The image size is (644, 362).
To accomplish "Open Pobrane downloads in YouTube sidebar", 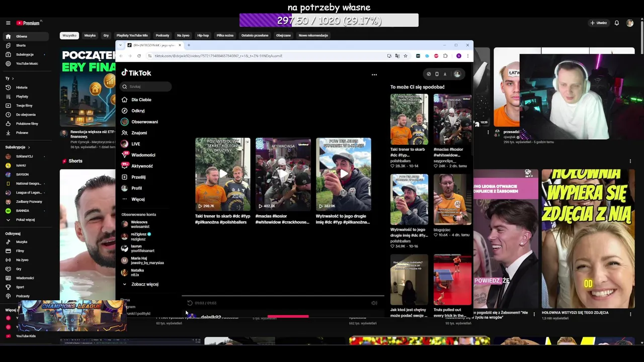I will click(22, 133).
